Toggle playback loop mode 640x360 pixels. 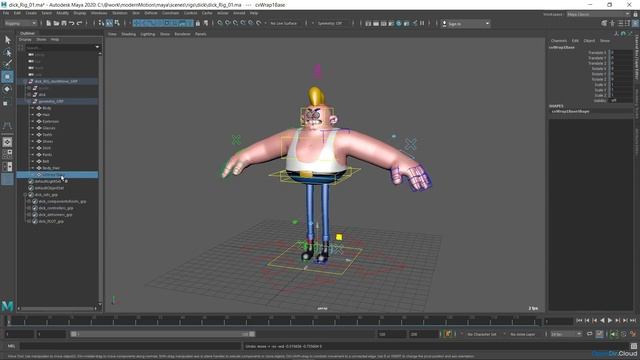(x=589, y=334)
